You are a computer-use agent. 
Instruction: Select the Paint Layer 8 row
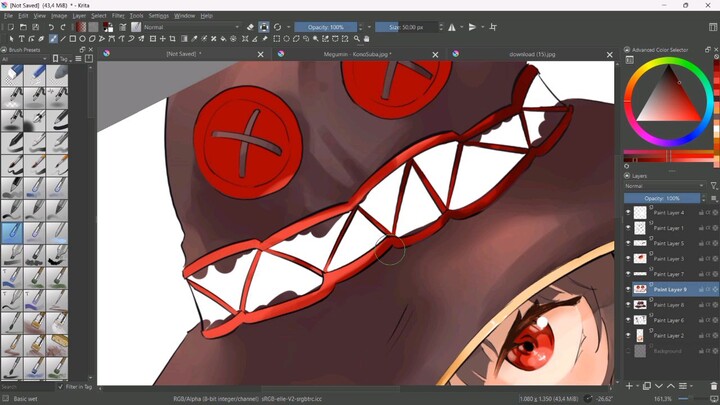tap(670, 305)
